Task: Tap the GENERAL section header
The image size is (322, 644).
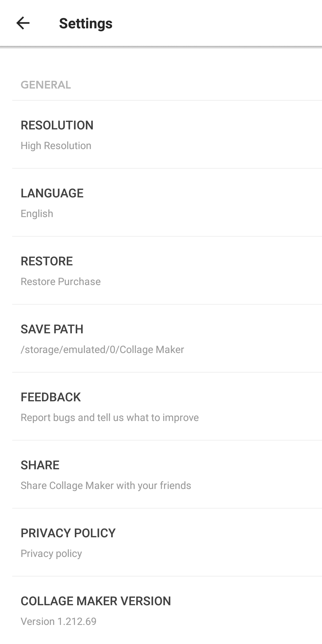Action: tap(46, 85)
